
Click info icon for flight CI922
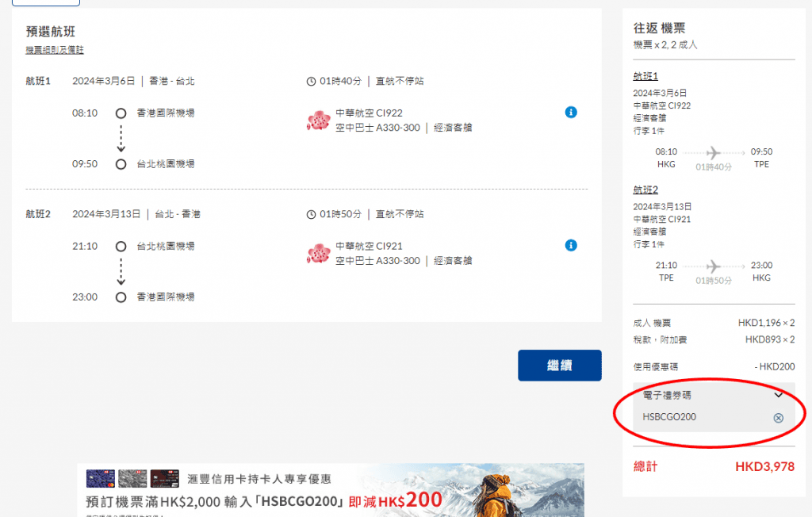pos(571,113)
